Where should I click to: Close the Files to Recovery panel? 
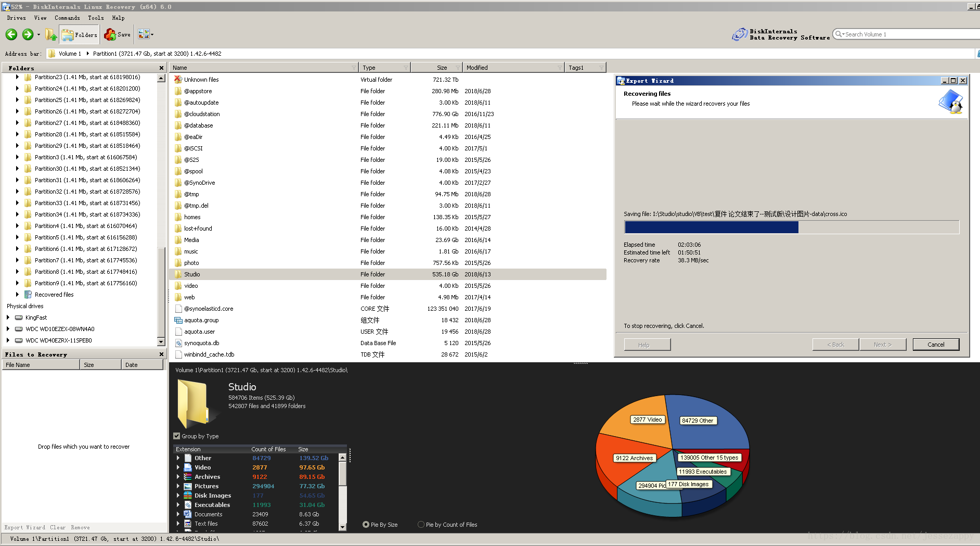coord(161,354)
